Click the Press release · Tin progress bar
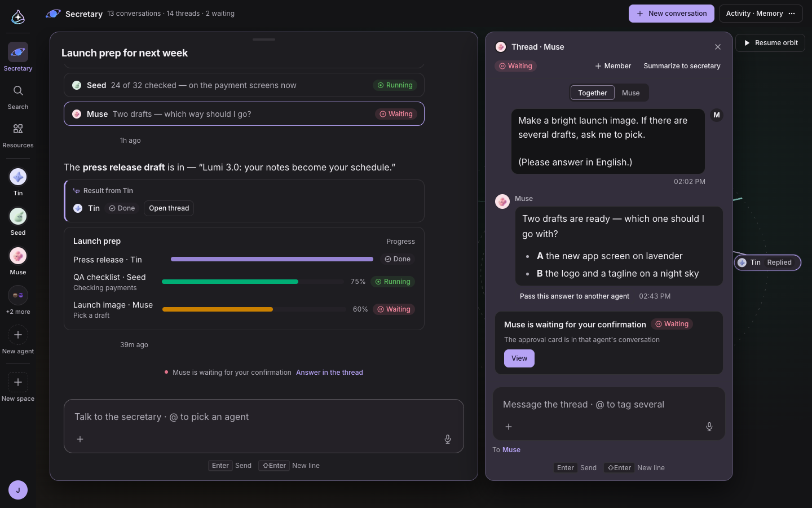Image resolution: width=812 pixels, height=508 pixels. (272, 259)
